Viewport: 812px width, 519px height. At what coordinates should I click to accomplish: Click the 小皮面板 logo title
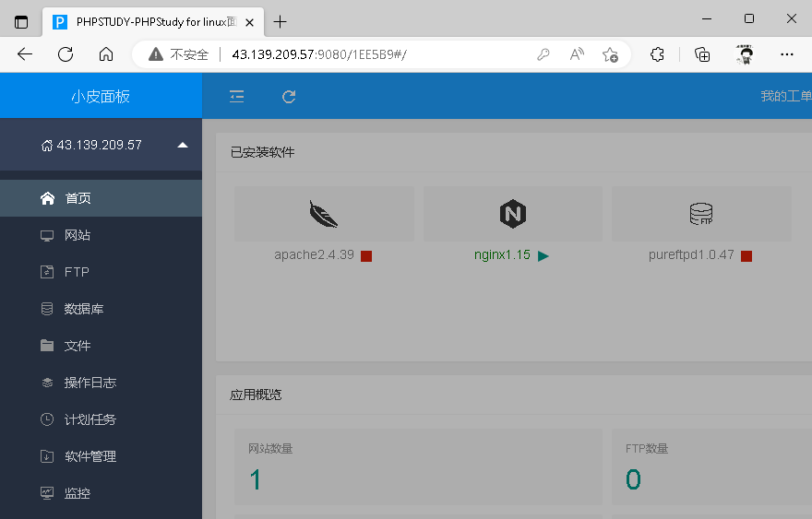coord(101,96)
